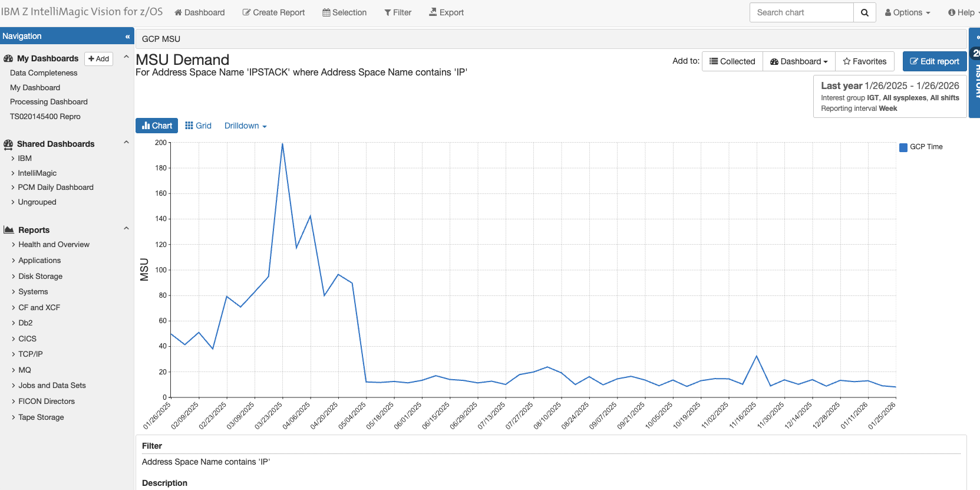Select the GCP MSU report title
This screenshot has width=980, height=490.
tap(161, 39)
